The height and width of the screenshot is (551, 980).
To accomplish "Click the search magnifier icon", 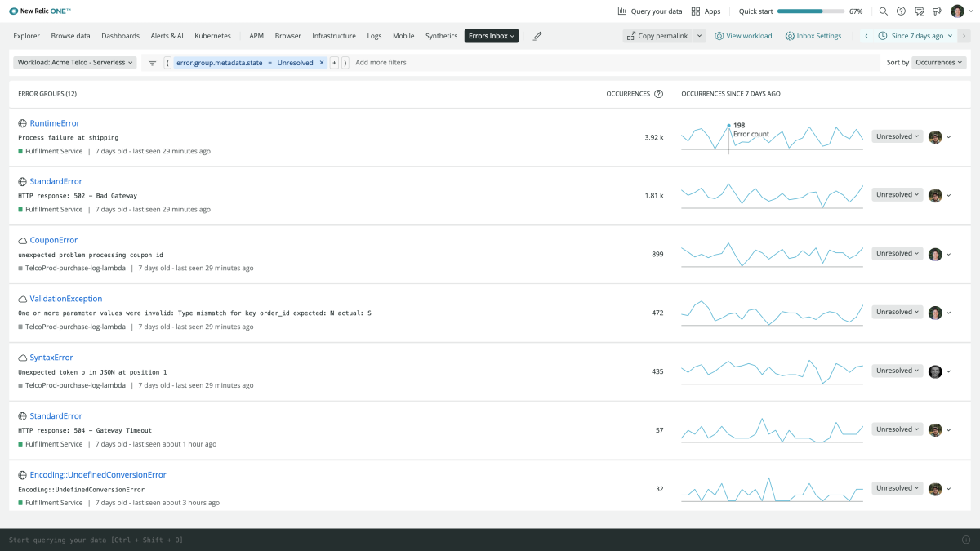I will [883, 11].
